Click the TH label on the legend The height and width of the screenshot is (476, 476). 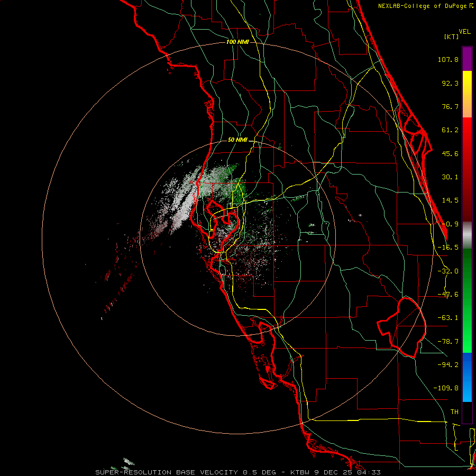coord(454,412)
